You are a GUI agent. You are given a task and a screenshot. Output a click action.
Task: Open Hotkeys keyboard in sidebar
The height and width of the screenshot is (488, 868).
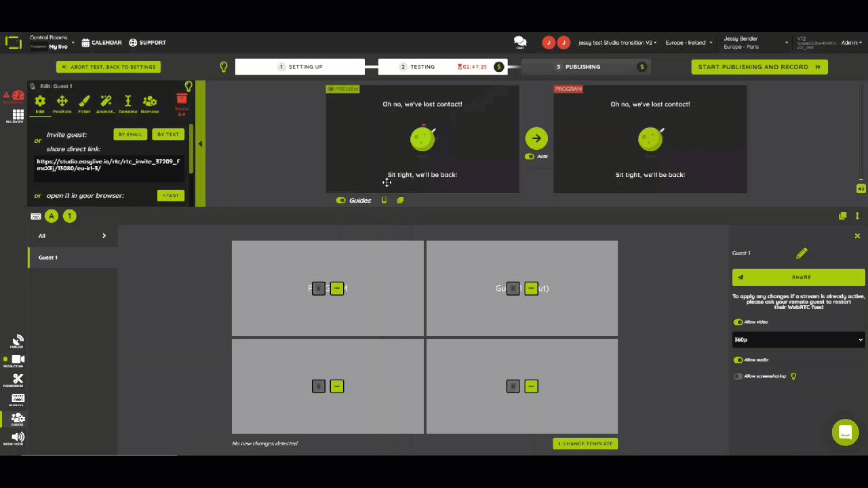(18, 399)
